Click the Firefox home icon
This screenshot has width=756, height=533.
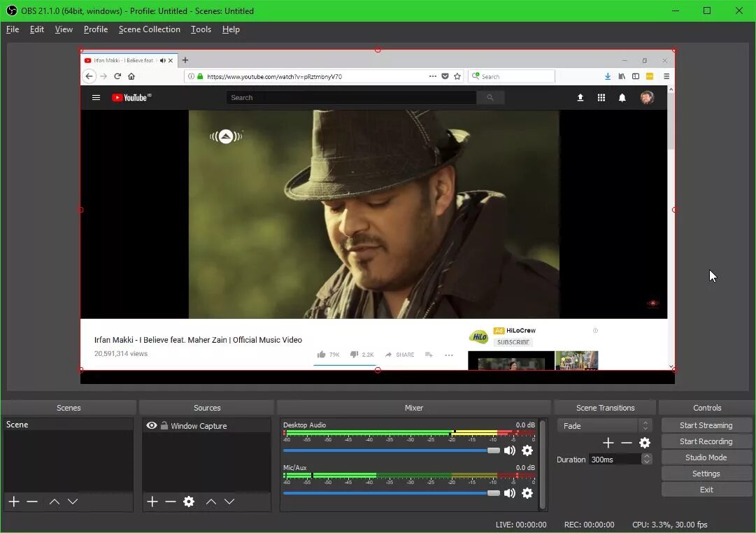(131, 76)
